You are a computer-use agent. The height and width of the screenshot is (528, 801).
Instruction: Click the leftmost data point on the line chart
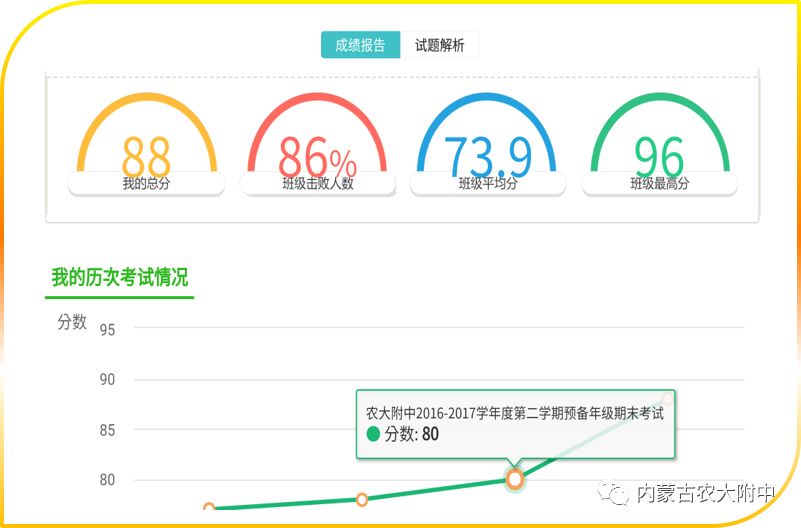point(209,510)
